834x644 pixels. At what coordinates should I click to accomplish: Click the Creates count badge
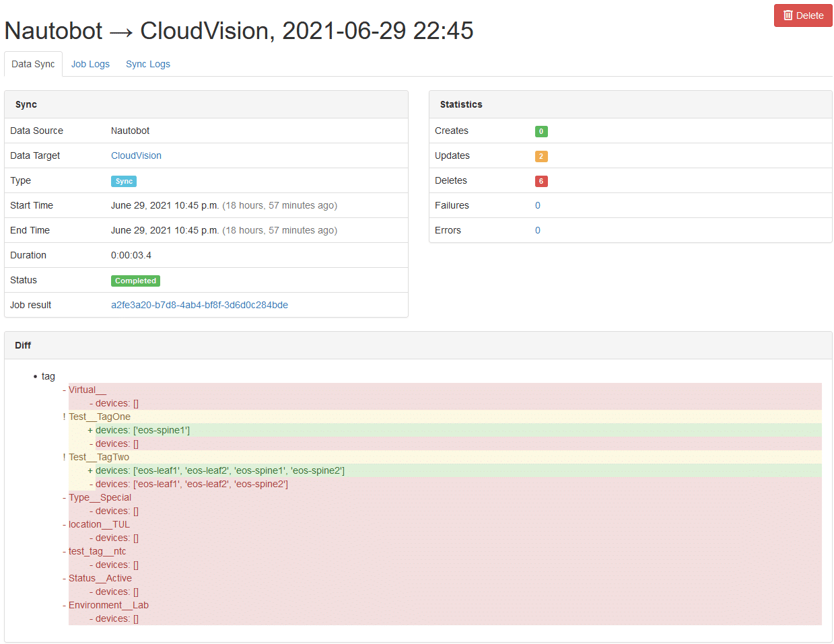point(541,131)
